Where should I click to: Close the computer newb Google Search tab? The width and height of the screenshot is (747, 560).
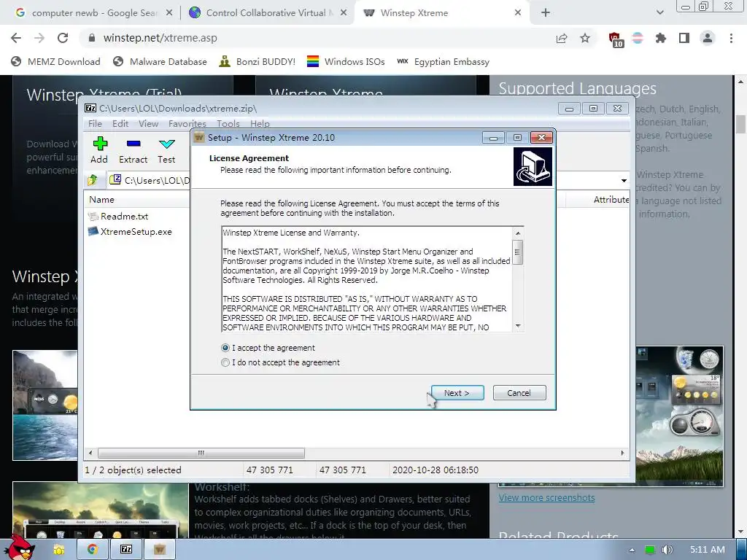click(x=169, y=13)
